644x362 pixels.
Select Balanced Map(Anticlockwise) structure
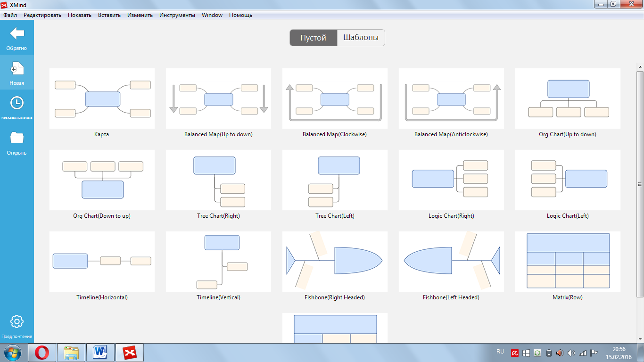pyautogui.click(x=451, y=99)
